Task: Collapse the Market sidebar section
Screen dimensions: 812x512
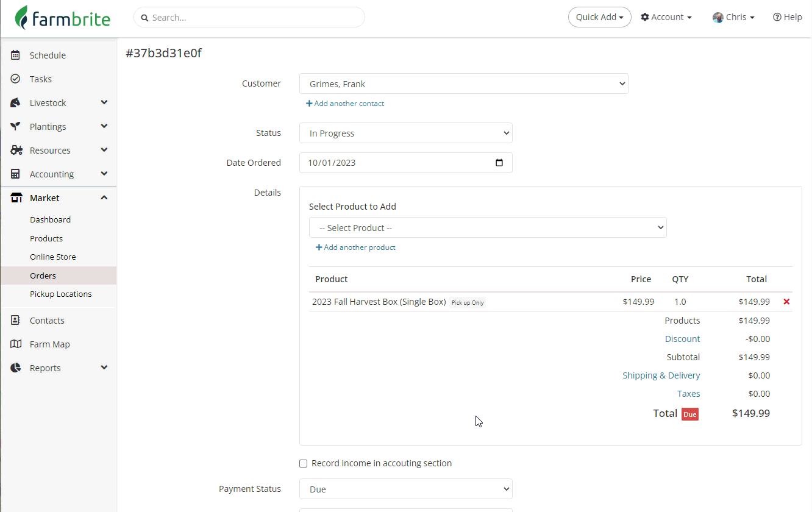Action: click(x=104, y=198)
